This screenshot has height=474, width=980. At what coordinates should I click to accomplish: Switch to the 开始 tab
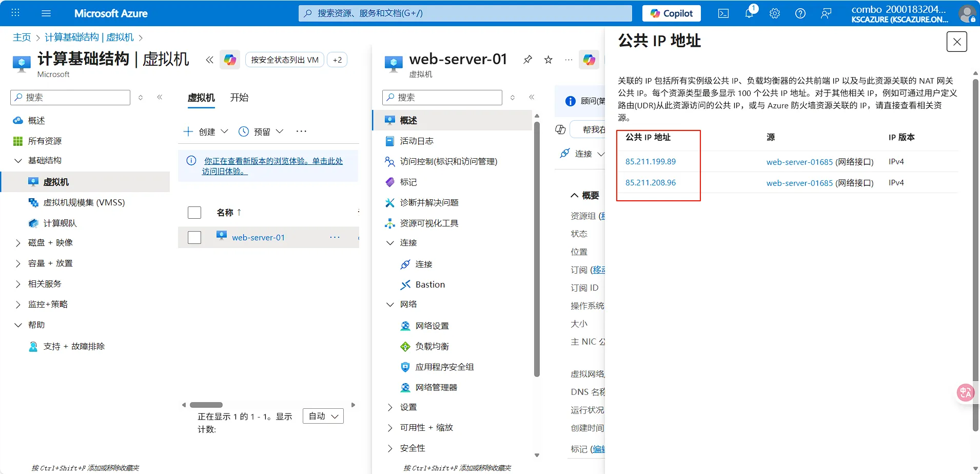coord(239,98)
